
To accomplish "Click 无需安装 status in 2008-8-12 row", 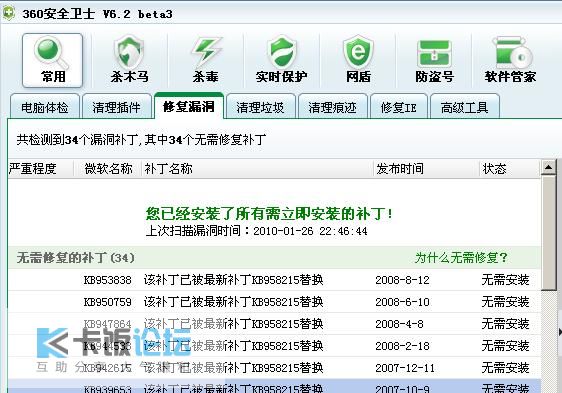I will [x=505, y=280].
